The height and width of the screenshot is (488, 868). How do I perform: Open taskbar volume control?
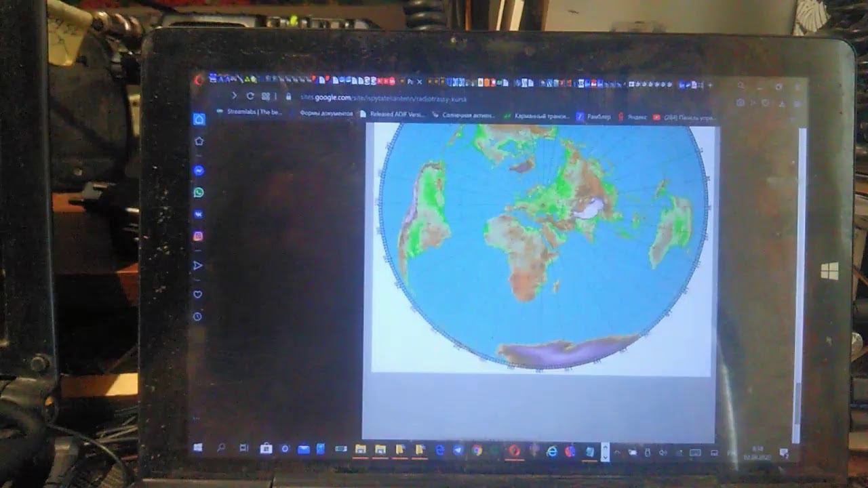[x=663, y=453]
